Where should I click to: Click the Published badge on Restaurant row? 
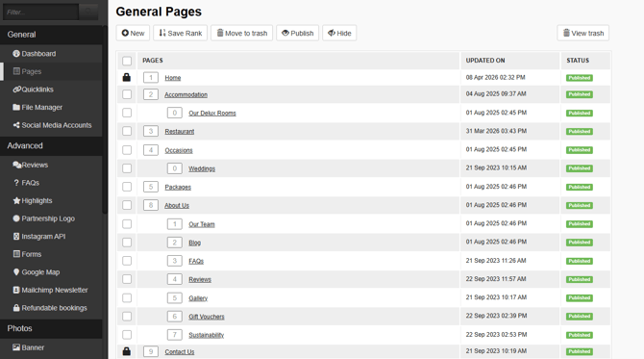[579, 131]
